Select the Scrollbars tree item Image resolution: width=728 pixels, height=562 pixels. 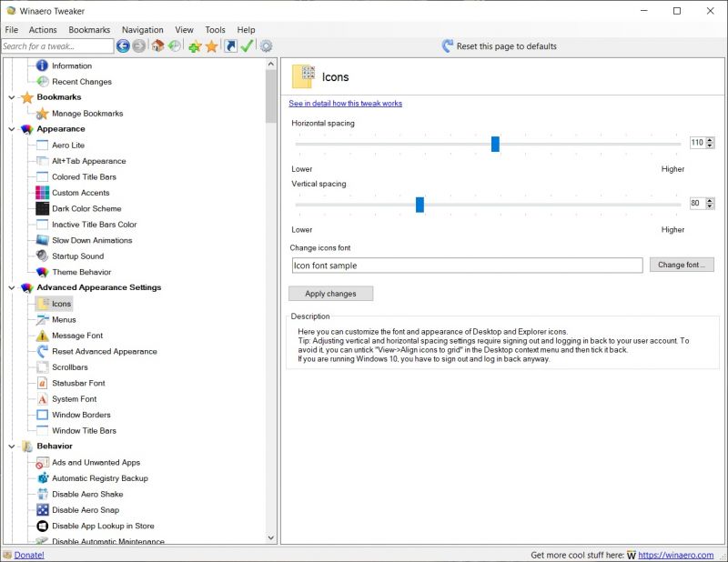(x=70, y=367)
